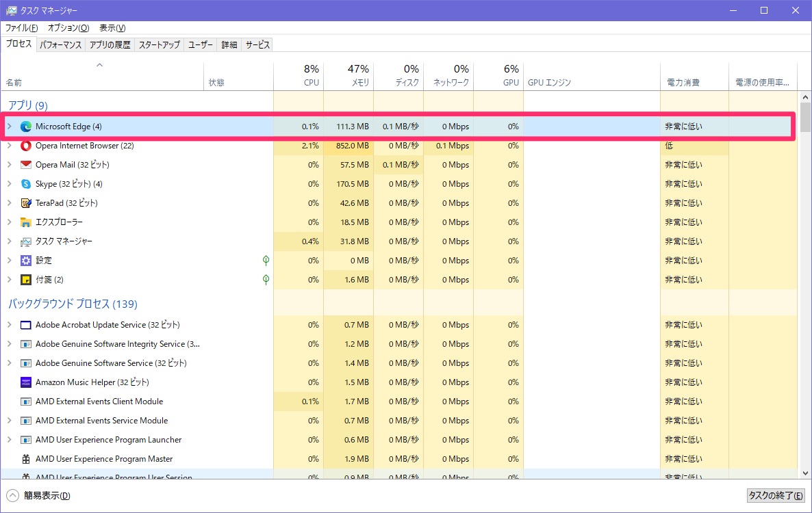The image size is (812, 513).
Task: Click the Task Manager title bar icon
Action: point(12,10)
